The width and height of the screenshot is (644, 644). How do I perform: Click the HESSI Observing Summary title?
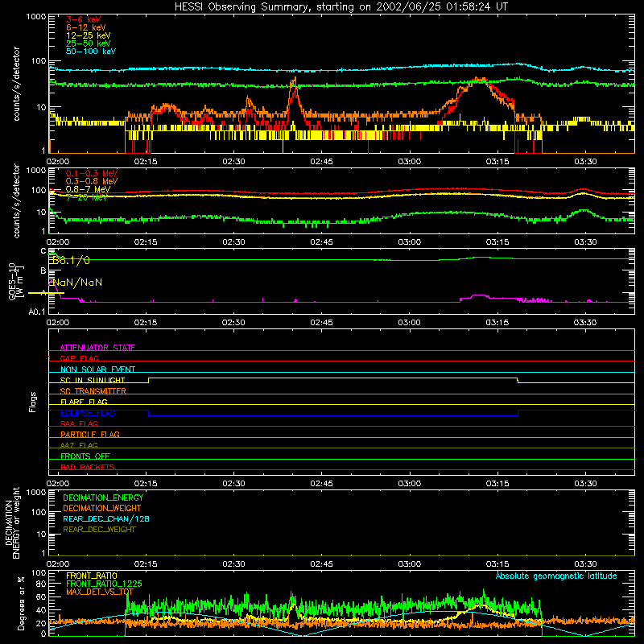point(341,7)
